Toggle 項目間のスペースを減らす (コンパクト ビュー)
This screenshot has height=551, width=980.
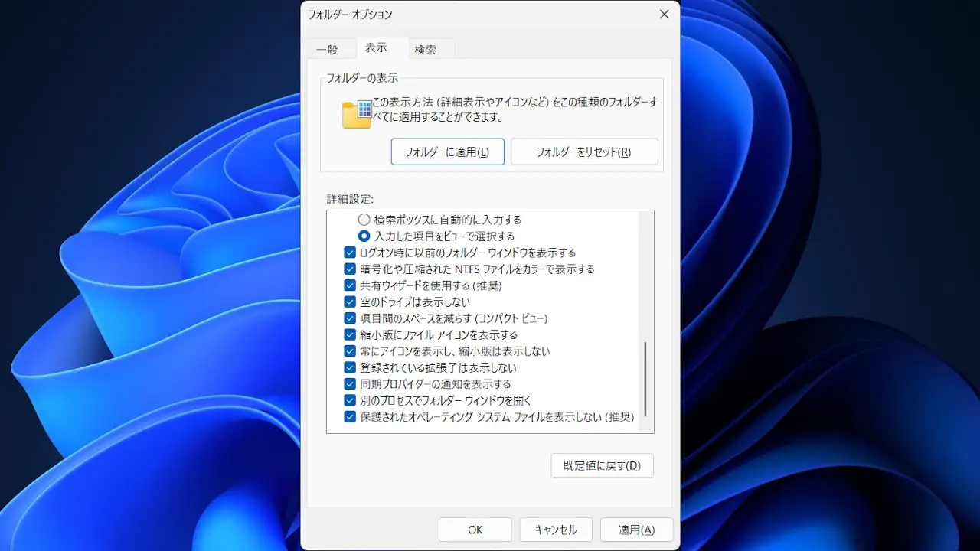click(x=350, y=318)
